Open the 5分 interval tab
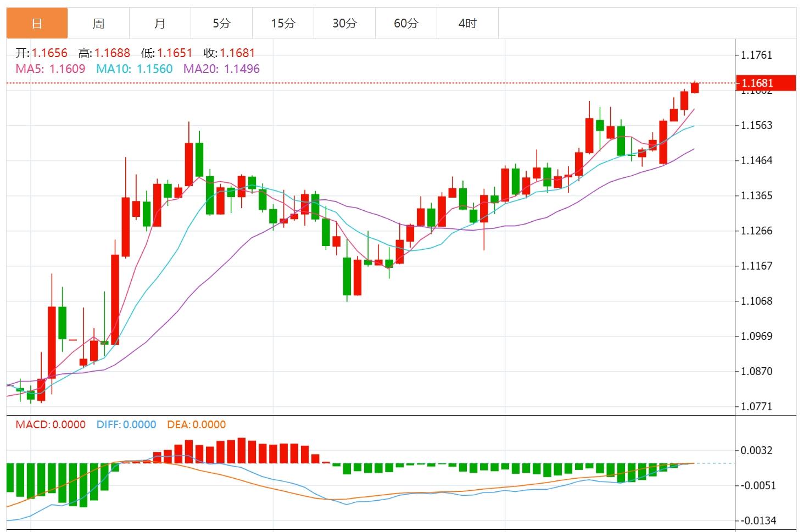This screenshot has height=532, width=809. click(x=221, y=23)
